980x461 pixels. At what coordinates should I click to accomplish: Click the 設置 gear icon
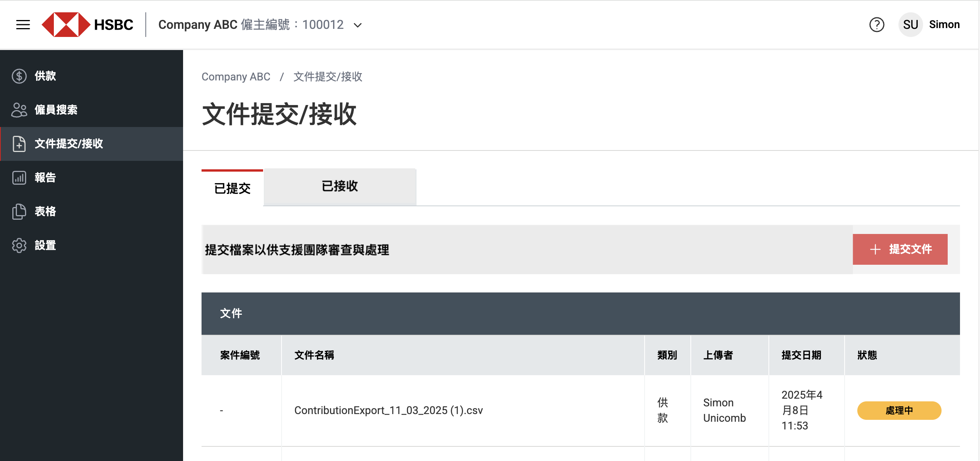19,245
